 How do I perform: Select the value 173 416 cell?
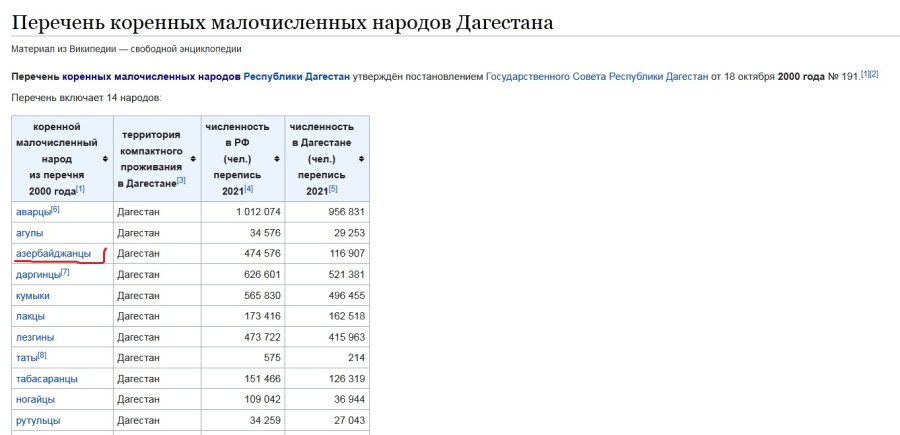pyautogui.click(x=243, y=316)
